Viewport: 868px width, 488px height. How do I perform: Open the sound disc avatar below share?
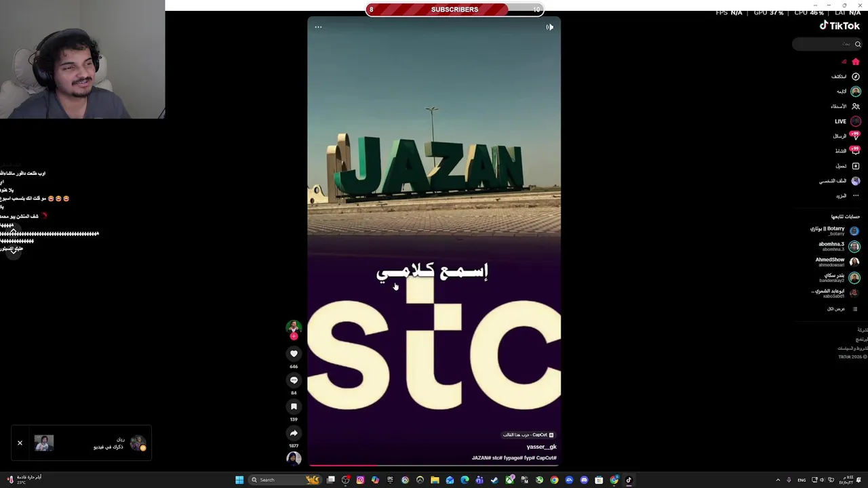pos(294,458)
